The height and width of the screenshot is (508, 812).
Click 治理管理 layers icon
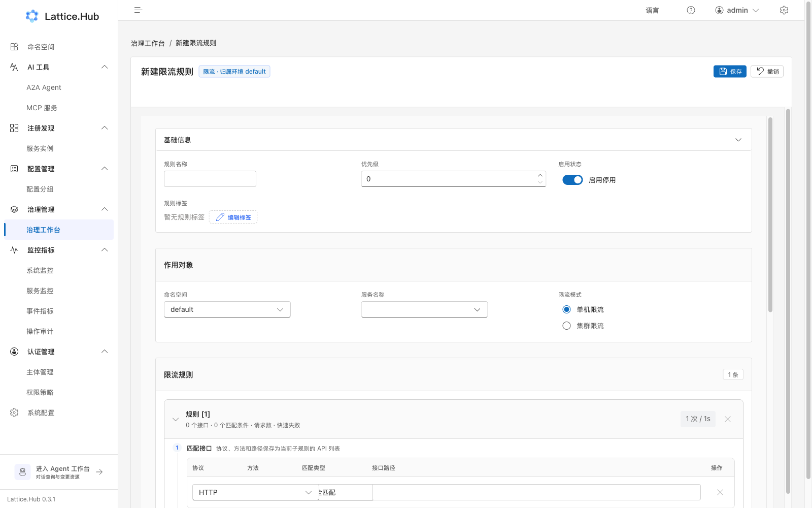pyautogui.click(x=14, y=209)
